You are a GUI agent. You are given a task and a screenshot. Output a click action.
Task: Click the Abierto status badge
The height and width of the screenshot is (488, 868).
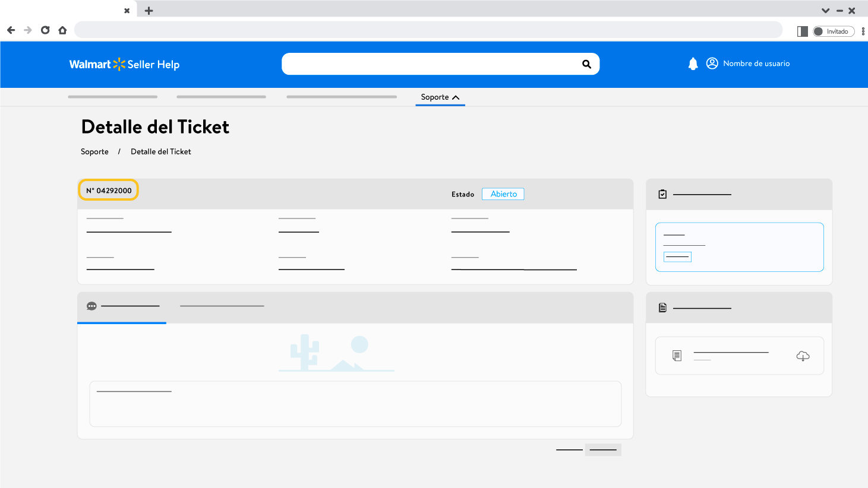pyautogui.click(x=503, y=194)
